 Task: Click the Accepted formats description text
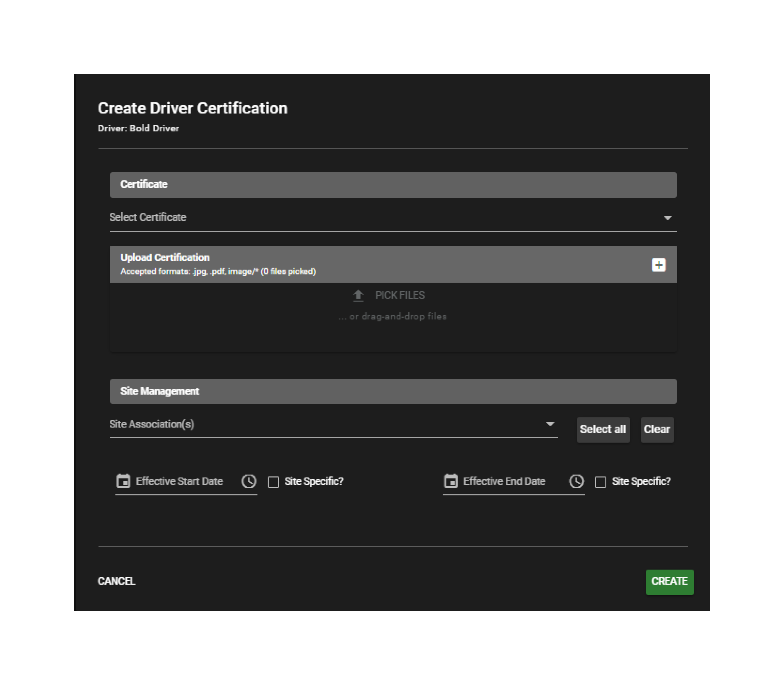pyautogui.click(x=218, y=271)
